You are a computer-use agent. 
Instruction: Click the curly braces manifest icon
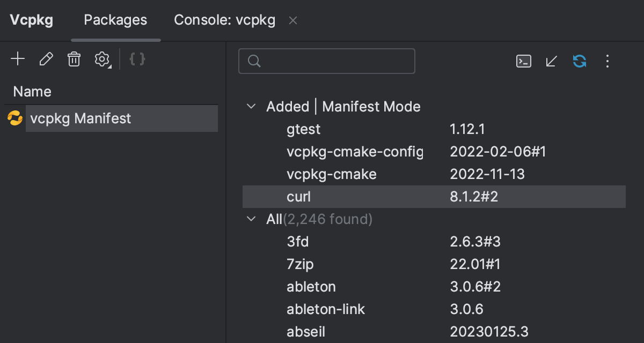coord(137,59)
